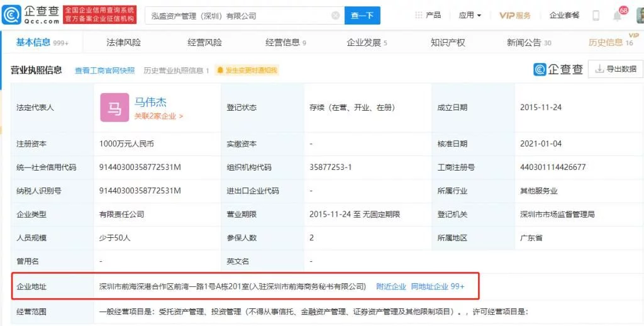644x326 pixels.
Task: Select 其他服务业 industry value
Action: click(539, 191)
